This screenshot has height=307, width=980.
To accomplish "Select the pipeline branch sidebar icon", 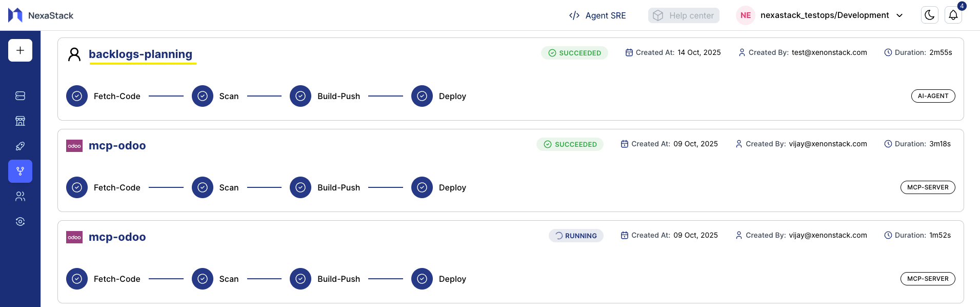I will click(20, 171).
